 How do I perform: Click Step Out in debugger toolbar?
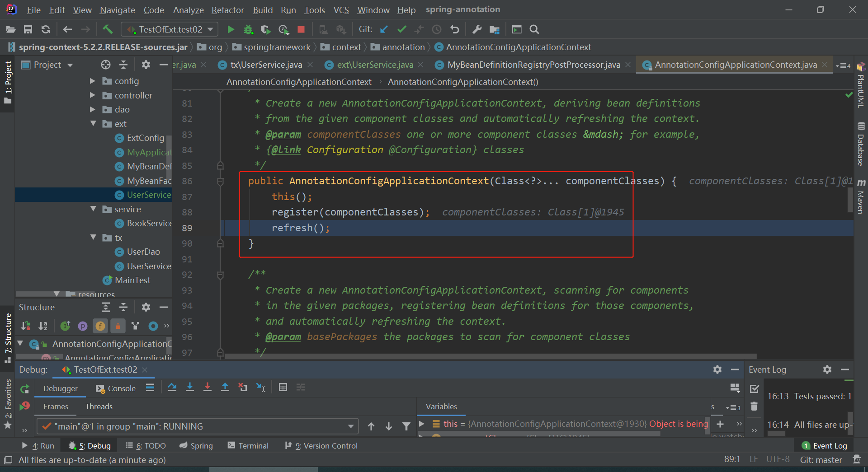(x=225, y=388)
